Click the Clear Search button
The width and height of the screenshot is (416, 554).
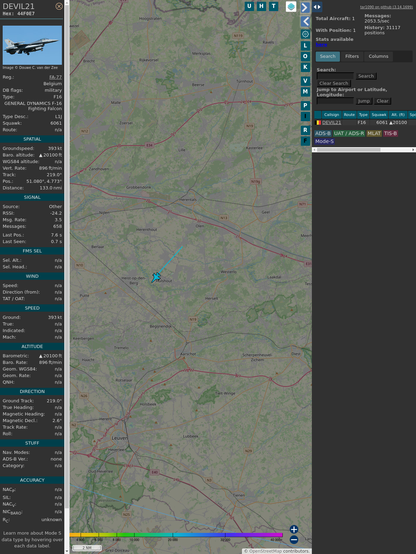pyautogui.click(x=334, y=83)
